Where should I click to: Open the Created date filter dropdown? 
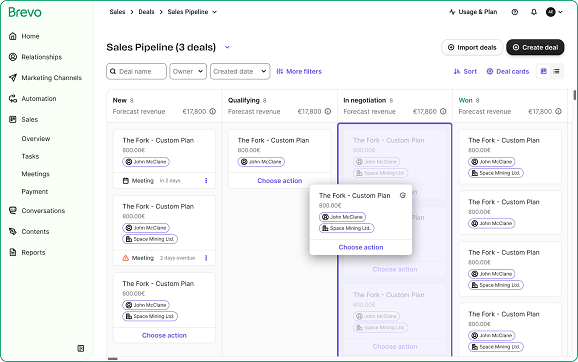(x=240, y=72)
